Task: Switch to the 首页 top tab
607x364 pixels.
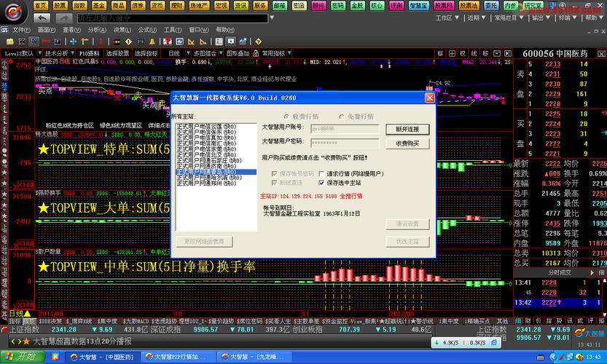Action: pos(41,5)
